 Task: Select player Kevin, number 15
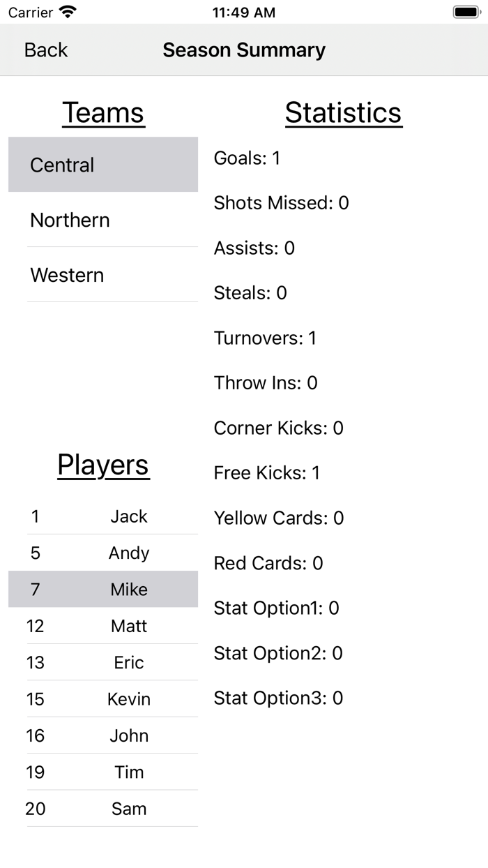(x=103, y=698)
